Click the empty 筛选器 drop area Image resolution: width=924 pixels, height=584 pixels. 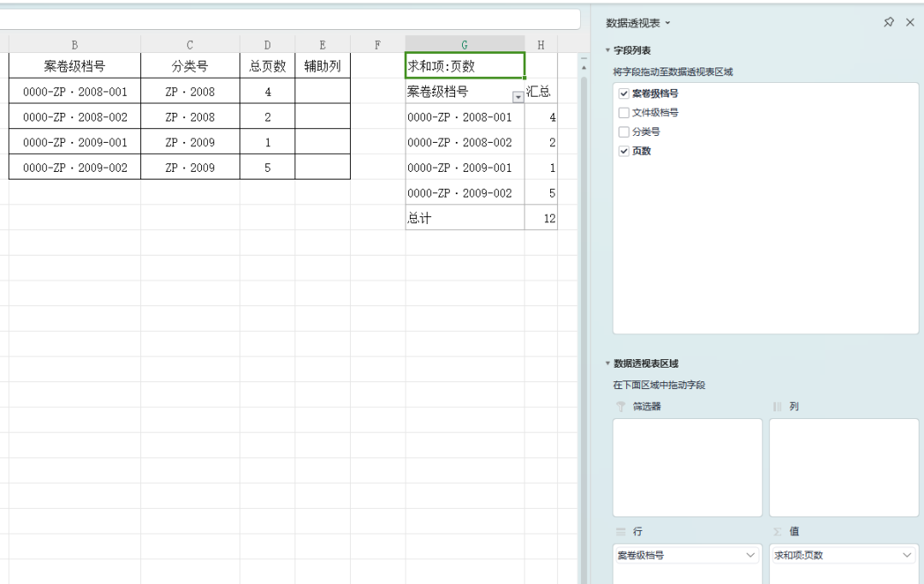(x=687, y=468)
